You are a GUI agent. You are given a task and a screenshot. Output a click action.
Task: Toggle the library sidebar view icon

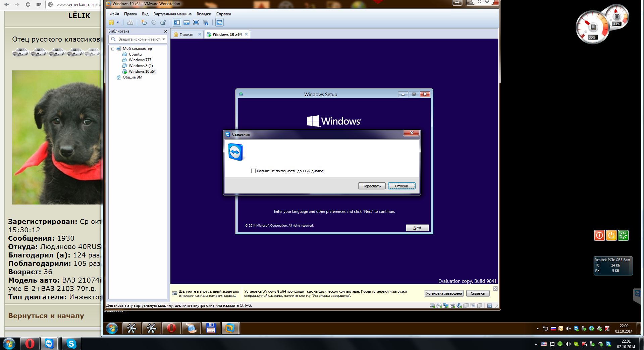tap(177, 22)
